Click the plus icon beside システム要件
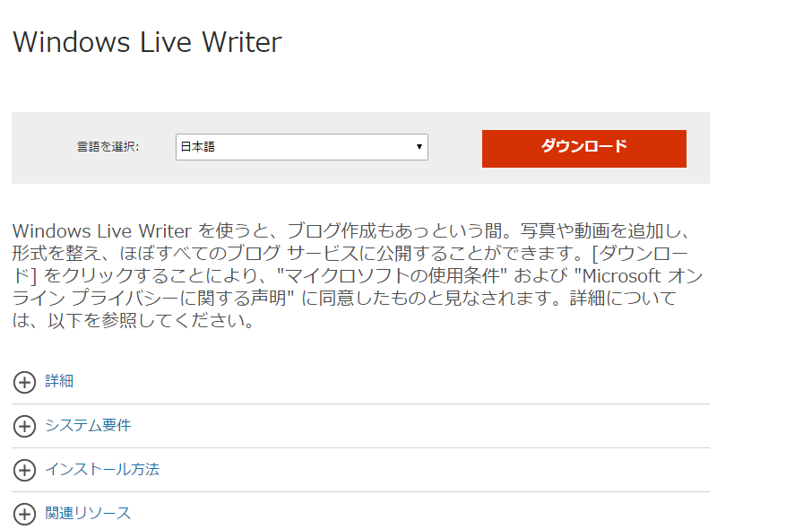Screen dimensions: 812x529 point(24,426)
